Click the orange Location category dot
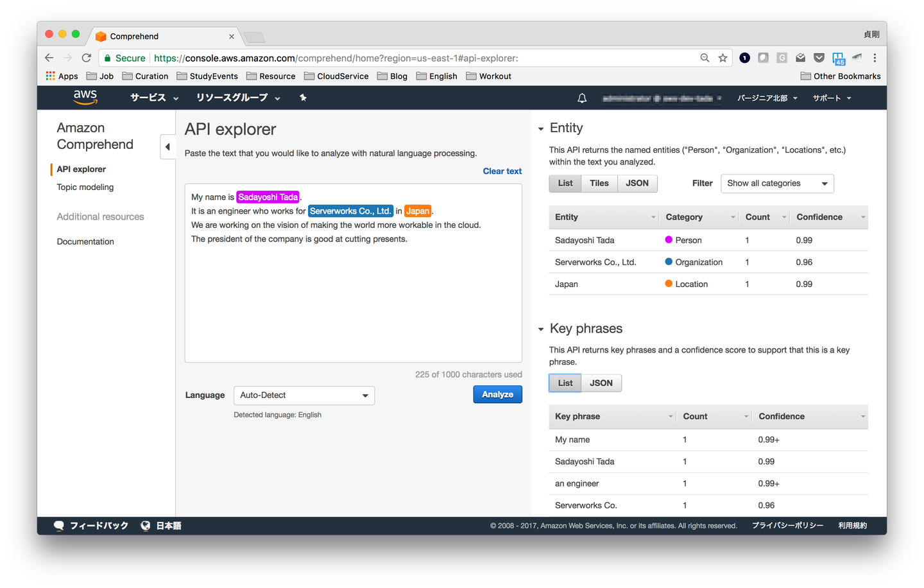The height and width of the screenshot is (588, 924). 669,284
